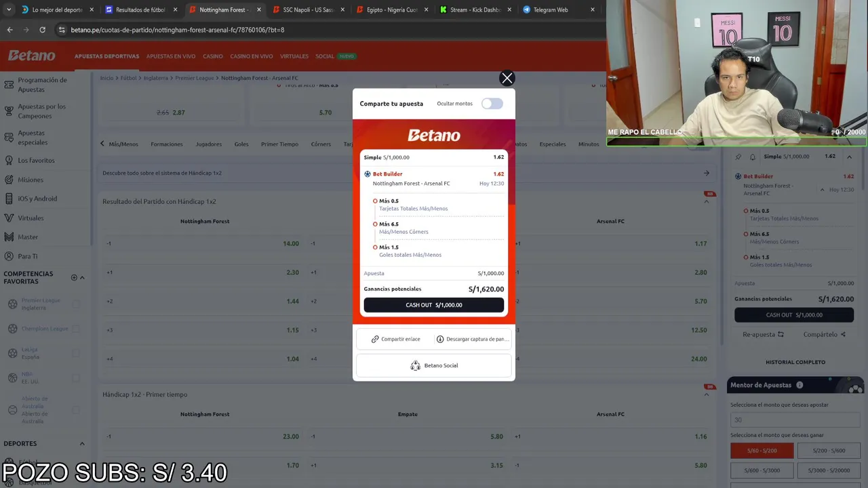This screenshot has height=488, width=868.
Task: Open the Hándicap 1x2 info arrow
Action: coord(707,173)
